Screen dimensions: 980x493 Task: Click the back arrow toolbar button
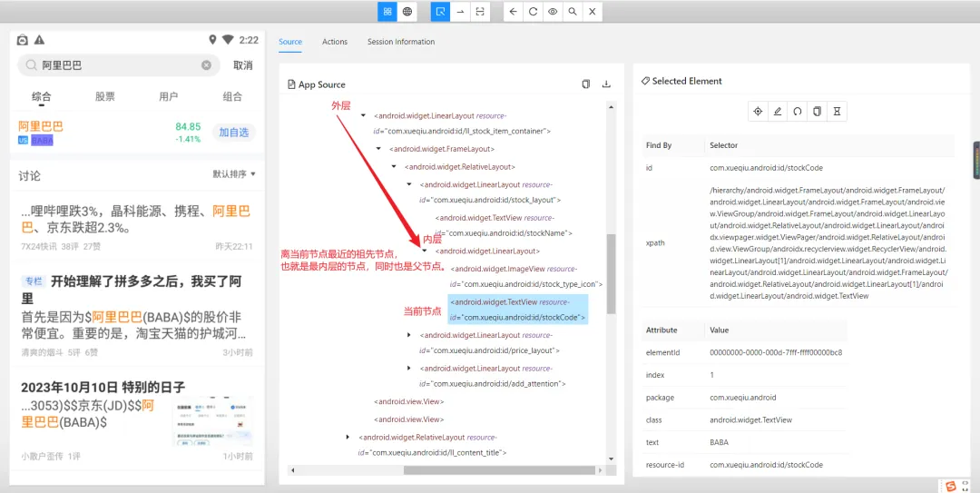(x=513, y=11)
